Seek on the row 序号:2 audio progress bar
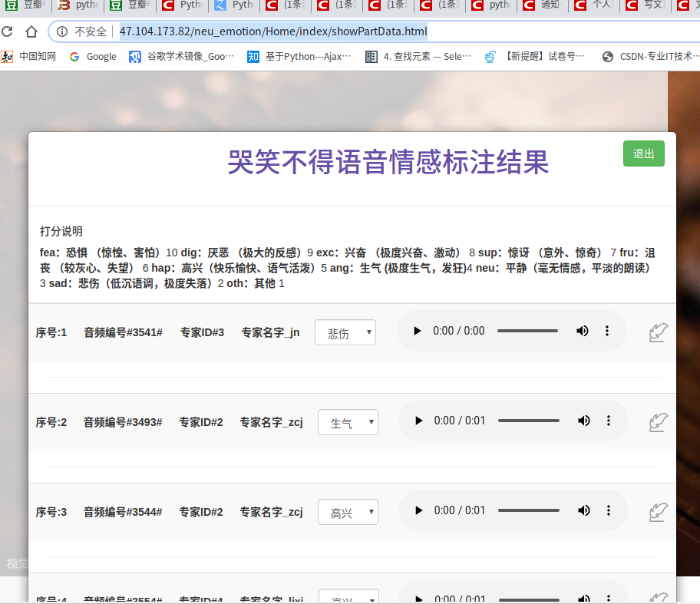Image resolution: width=700 pixels, height=604 pixels. pyautogui.click(x=529, y=421)
